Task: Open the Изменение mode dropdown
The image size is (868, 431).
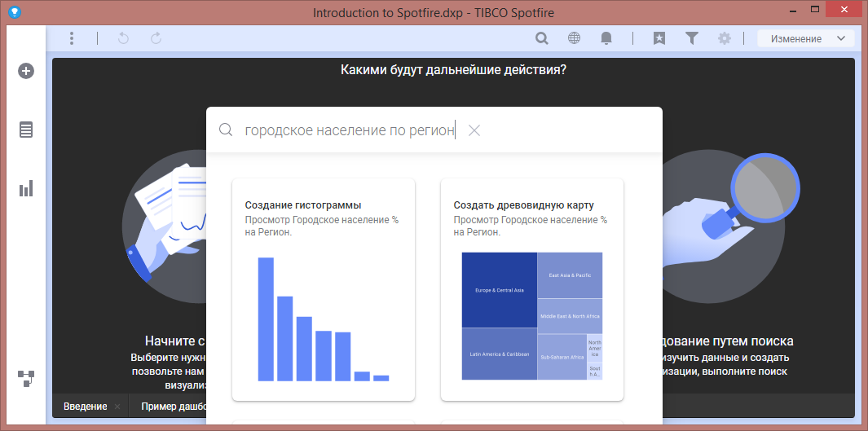Action: click(805, 39)
